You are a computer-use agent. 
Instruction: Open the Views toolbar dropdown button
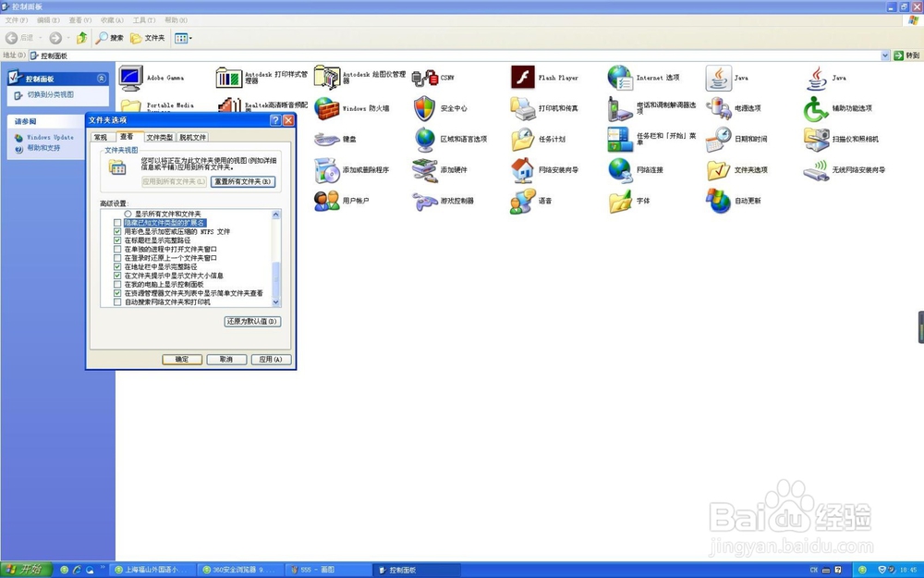click(x=183, y=38)
